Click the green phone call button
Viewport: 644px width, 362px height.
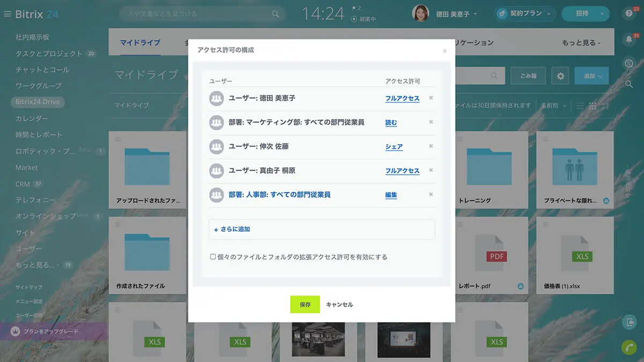pos(629,348)
